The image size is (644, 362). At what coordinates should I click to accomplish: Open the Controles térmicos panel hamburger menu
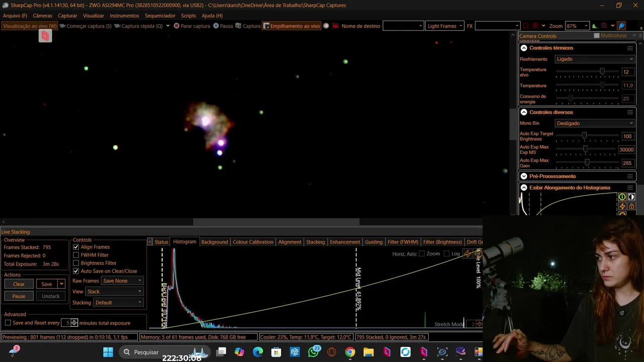click(630, 48)
